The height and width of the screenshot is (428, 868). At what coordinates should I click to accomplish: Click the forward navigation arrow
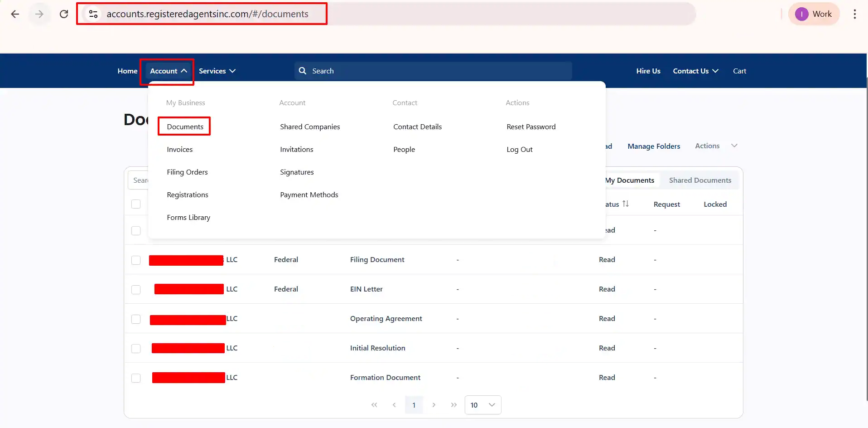click(x=39, y=14)
